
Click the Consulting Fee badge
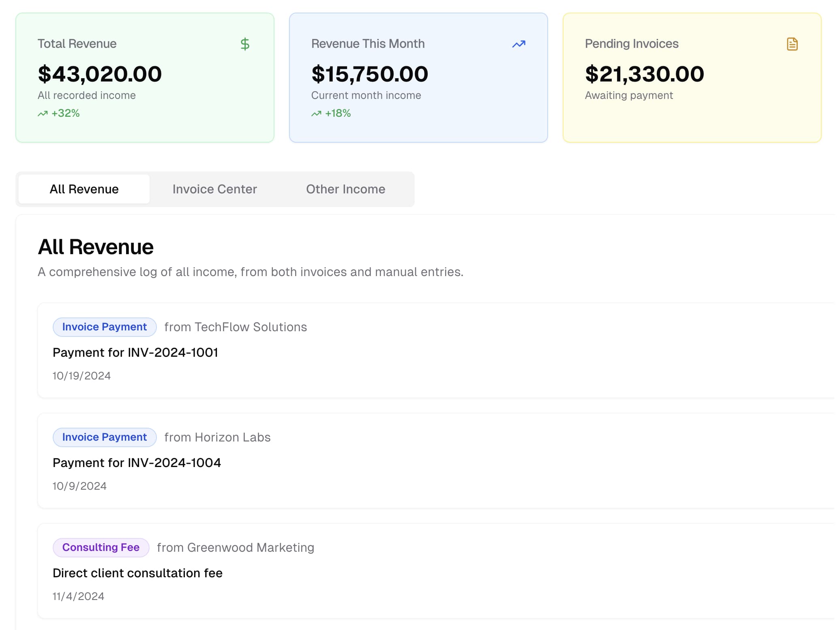[x=101, y=547]
